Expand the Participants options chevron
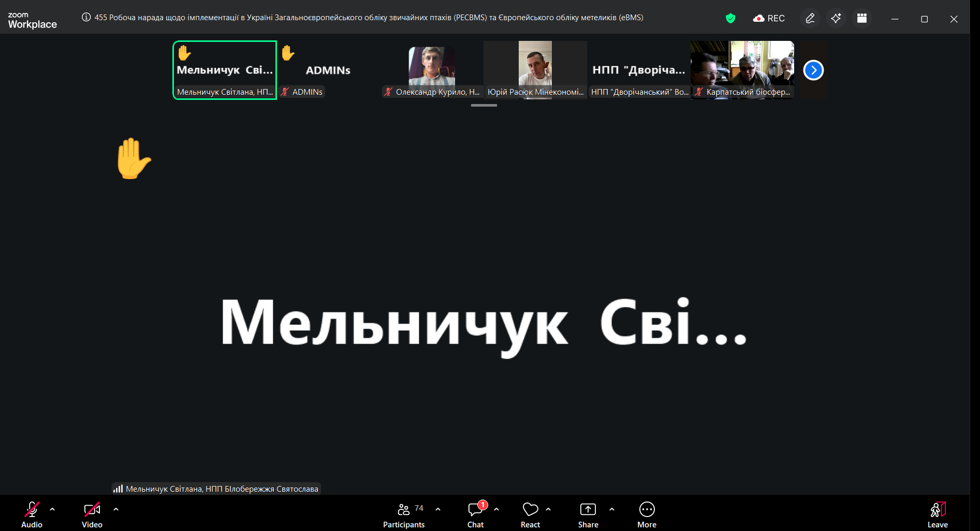 tap(438, 509)
